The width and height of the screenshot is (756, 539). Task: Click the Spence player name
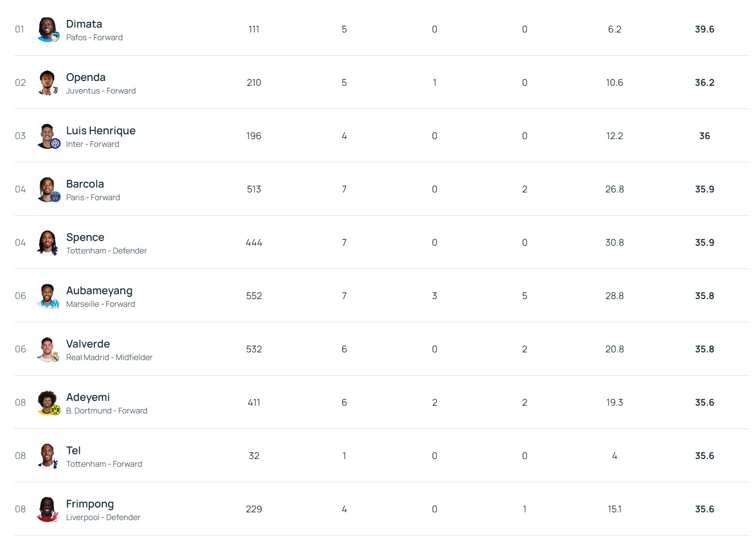pyautogui.click(x=85, y=238)
